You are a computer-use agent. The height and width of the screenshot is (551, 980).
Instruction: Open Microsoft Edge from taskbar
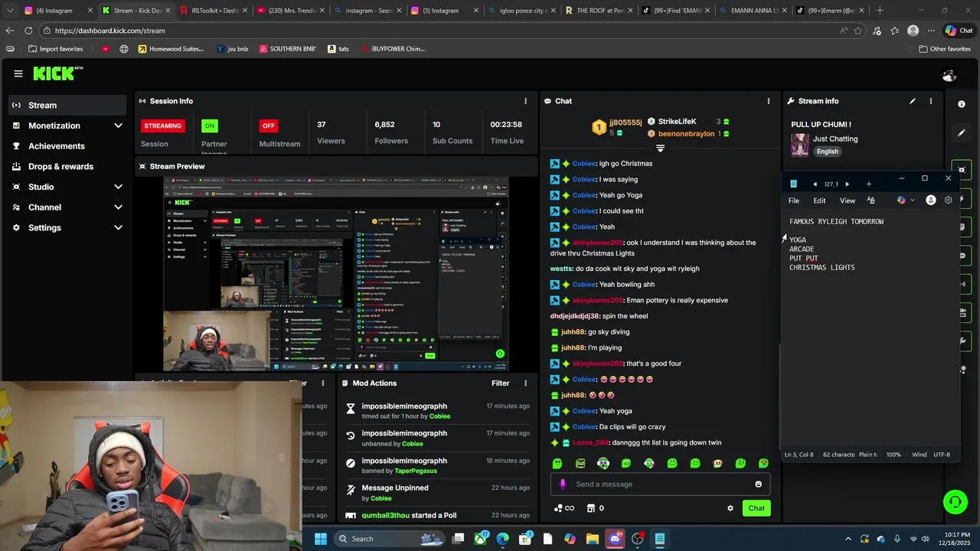click(x=503, y=539)
